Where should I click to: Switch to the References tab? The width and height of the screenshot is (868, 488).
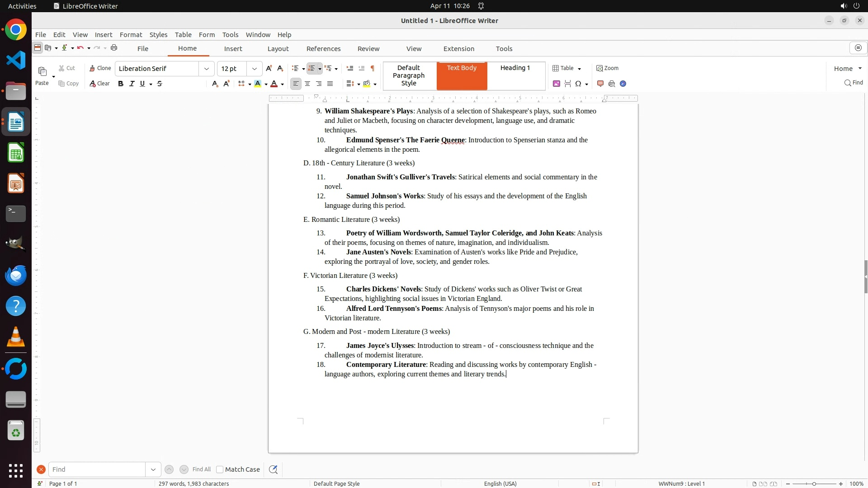(x=323, y=49)
